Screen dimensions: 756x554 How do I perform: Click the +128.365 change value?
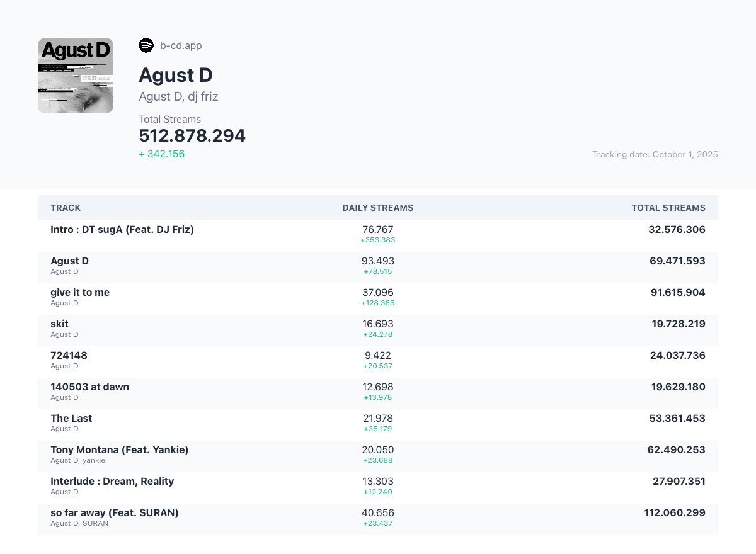point(378,303)
